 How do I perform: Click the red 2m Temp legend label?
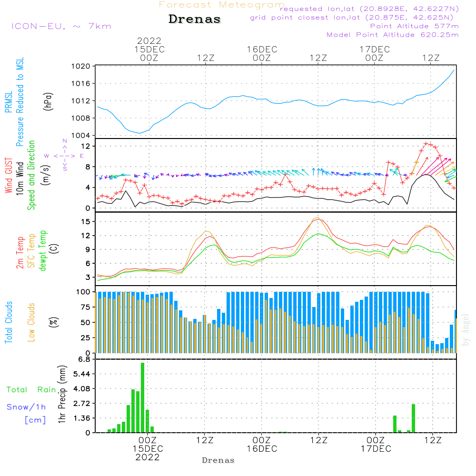tap(20, 252)
